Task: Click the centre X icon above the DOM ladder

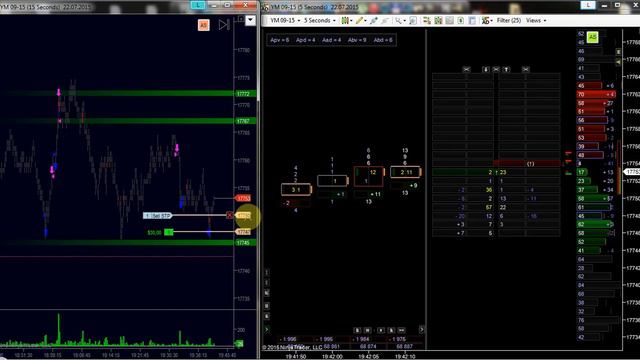Action: coord(496,70)
